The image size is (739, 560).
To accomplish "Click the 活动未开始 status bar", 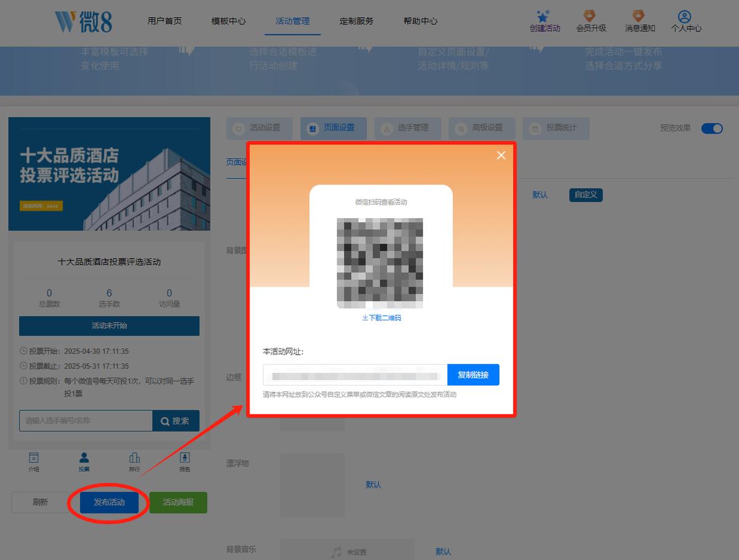I will 109,326.
